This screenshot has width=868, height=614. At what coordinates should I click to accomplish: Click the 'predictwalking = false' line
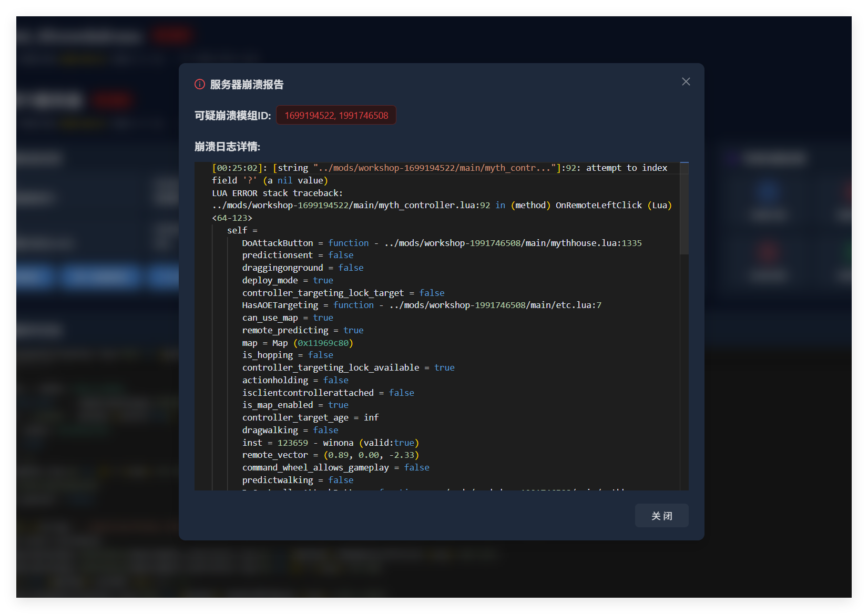coord(298,480)
